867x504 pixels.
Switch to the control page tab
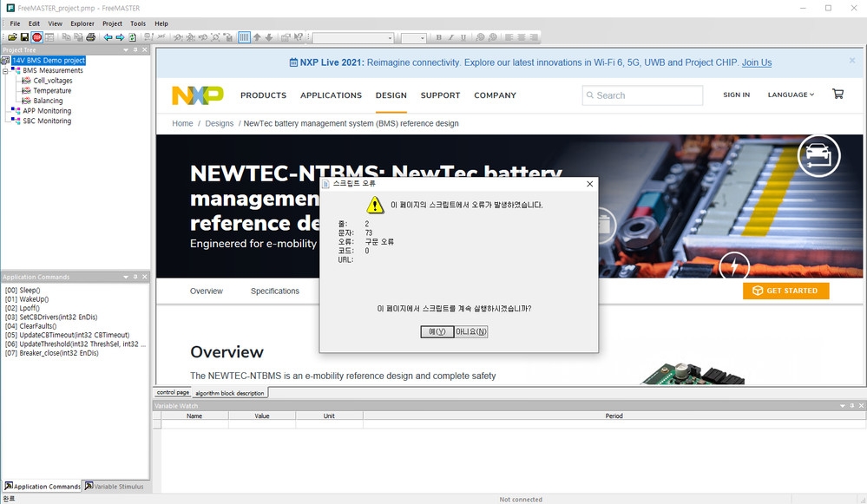[173, 392]
